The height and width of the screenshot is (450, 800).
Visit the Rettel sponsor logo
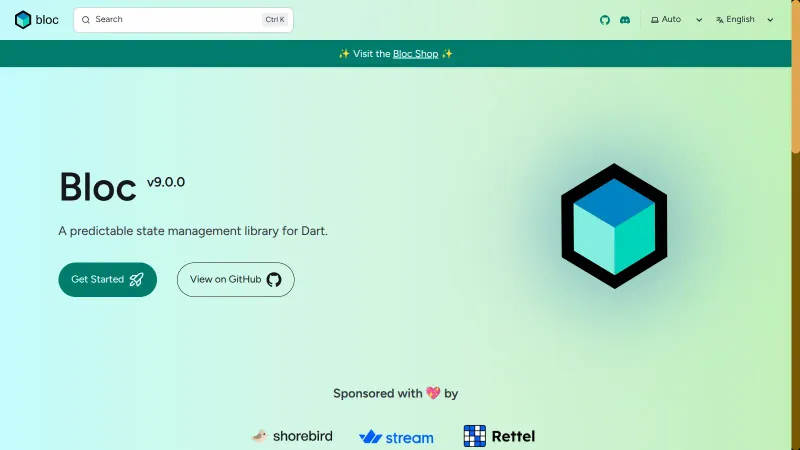pos(499,436)
